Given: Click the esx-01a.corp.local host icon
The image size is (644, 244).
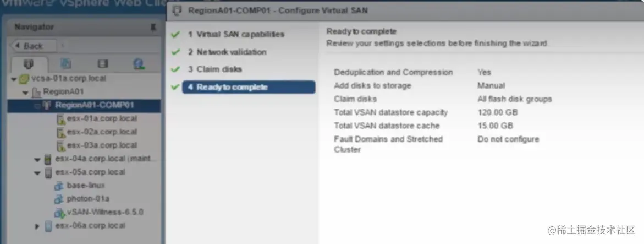Looking at the screenshot, I should (60, 118).
